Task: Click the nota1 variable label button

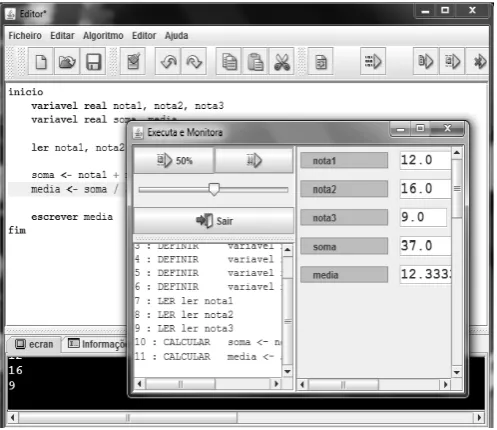Action: (x=344, y=161)
